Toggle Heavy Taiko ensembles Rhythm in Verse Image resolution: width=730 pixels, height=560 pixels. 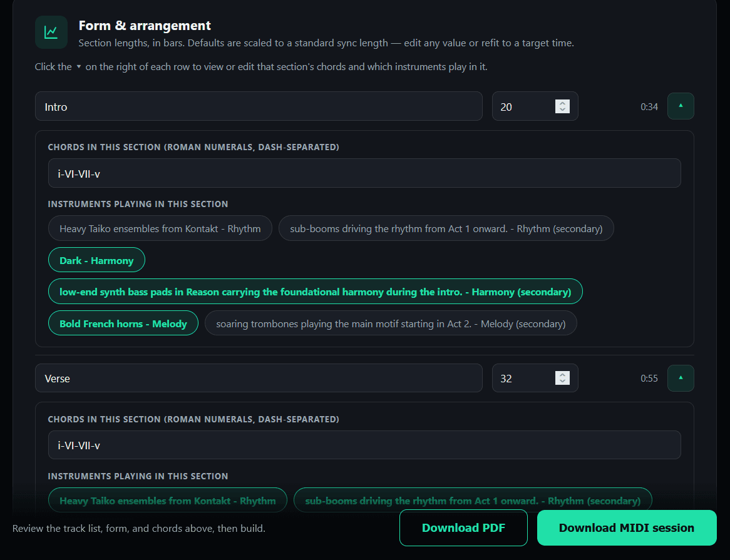168,501
